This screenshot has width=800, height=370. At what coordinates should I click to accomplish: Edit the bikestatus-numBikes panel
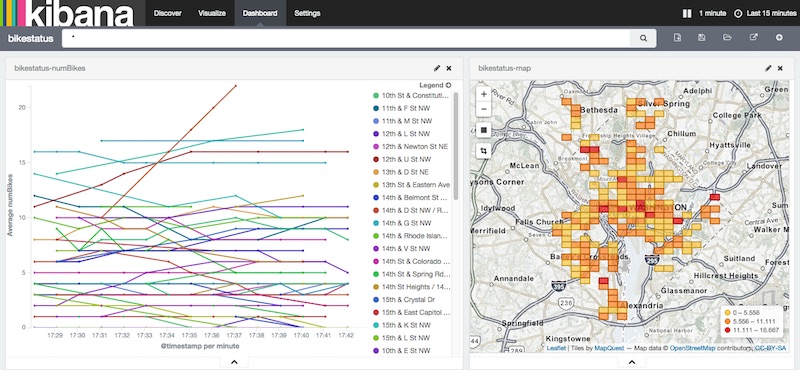coord(437,68)
